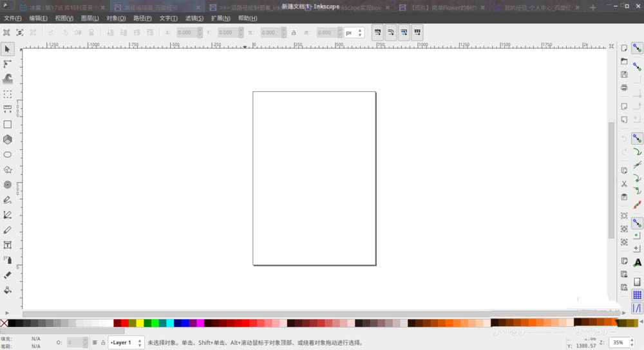Pick the yellow swatch in the palette
This screenshot has height=350, width=644.
140,323
